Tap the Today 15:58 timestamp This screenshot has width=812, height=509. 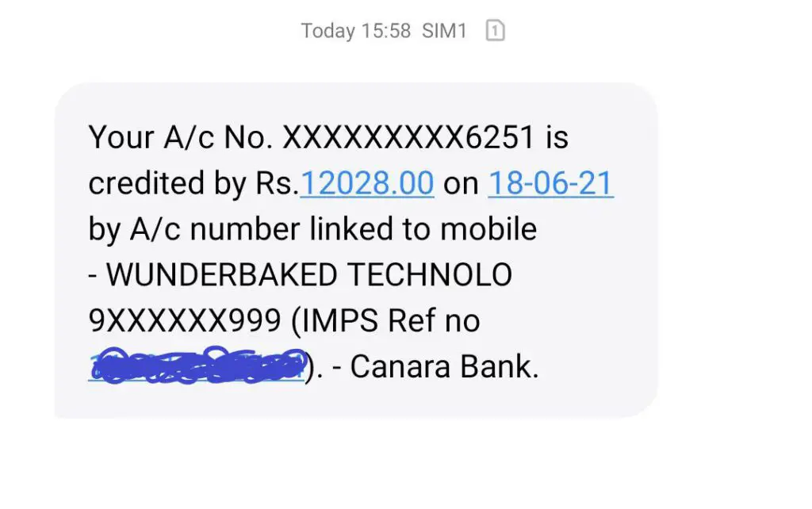[356, 31]
